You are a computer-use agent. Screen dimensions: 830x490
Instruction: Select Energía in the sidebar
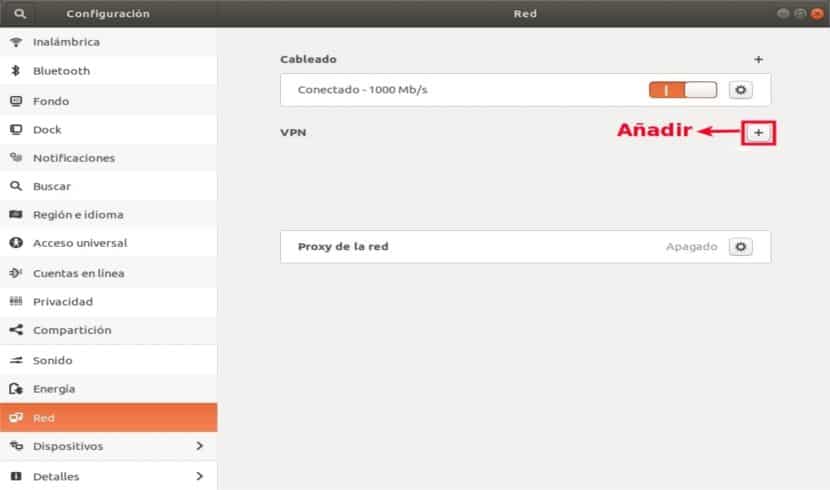[x=109, y=388]
